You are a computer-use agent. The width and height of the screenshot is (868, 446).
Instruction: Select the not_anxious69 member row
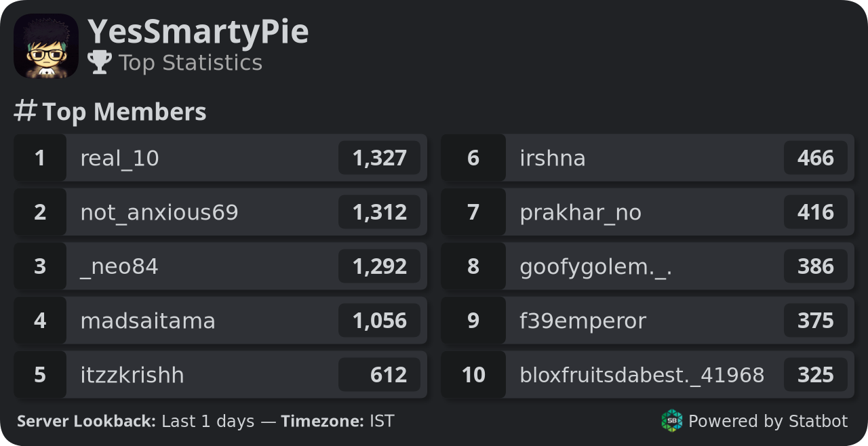tap(220, 212)
